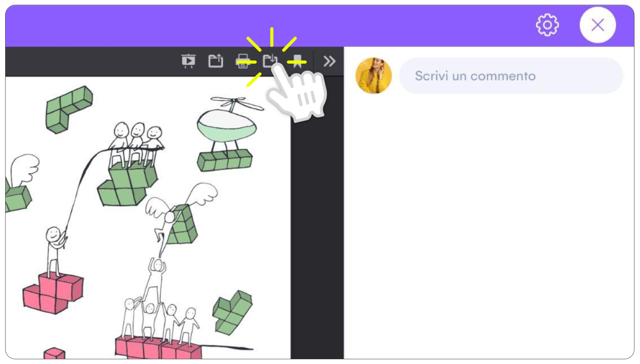Image resolution: width=640 pixels, height=364 pixels.
Task: Click the user avatar beside comment box
Action: pyautogui.click(x=374, y=76)
